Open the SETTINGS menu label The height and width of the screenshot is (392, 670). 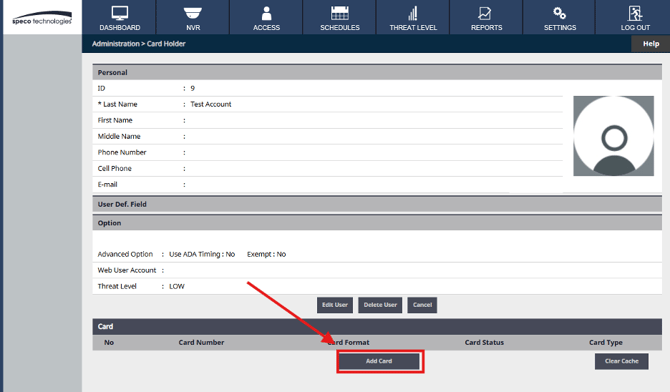[560, 27]
